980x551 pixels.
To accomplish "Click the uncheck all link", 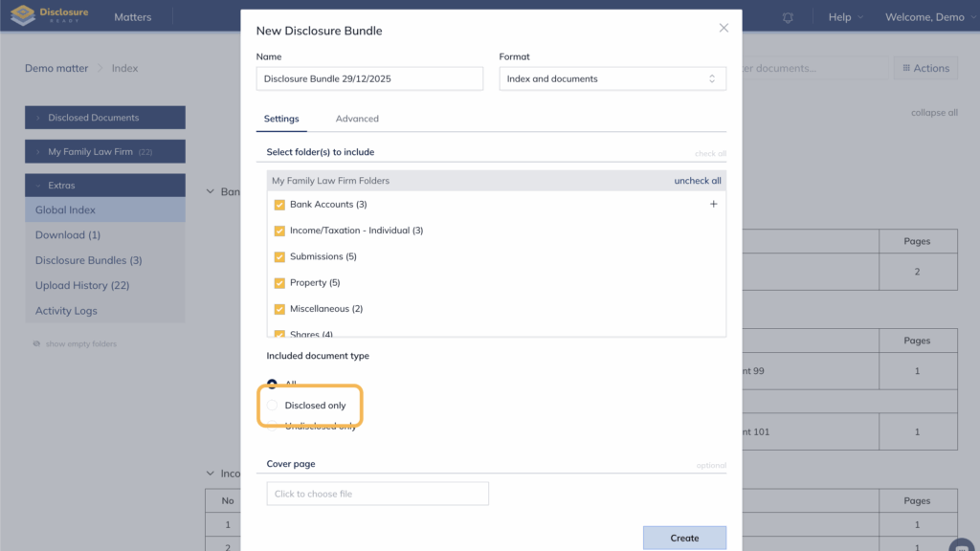I will click(697, 181).
